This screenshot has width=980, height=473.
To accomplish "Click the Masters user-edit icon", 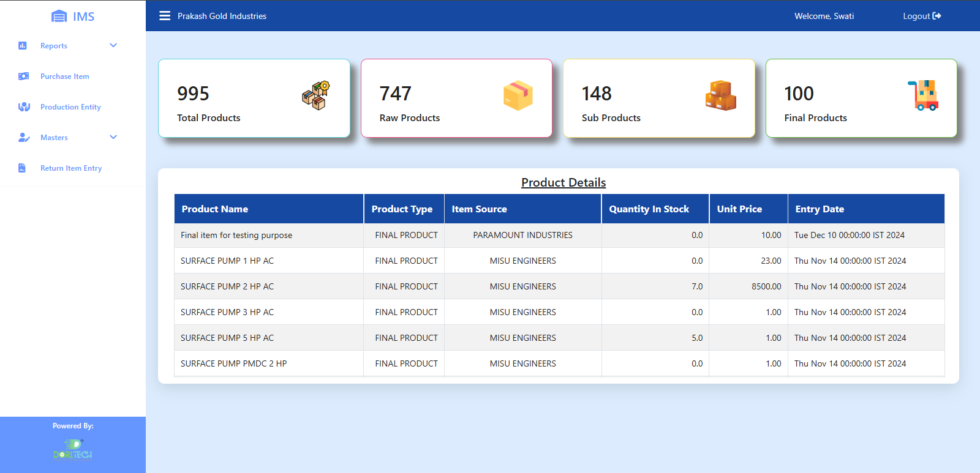I will click(24, 138).
